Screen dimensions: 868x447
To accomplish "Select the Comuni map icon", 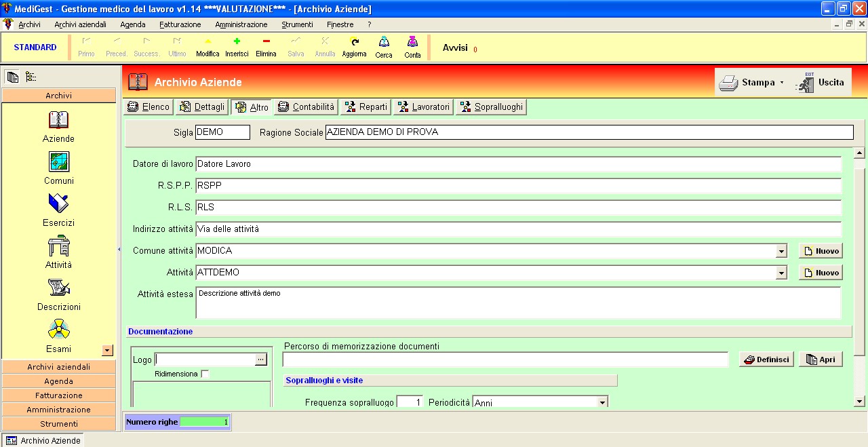I will [59, 162].
